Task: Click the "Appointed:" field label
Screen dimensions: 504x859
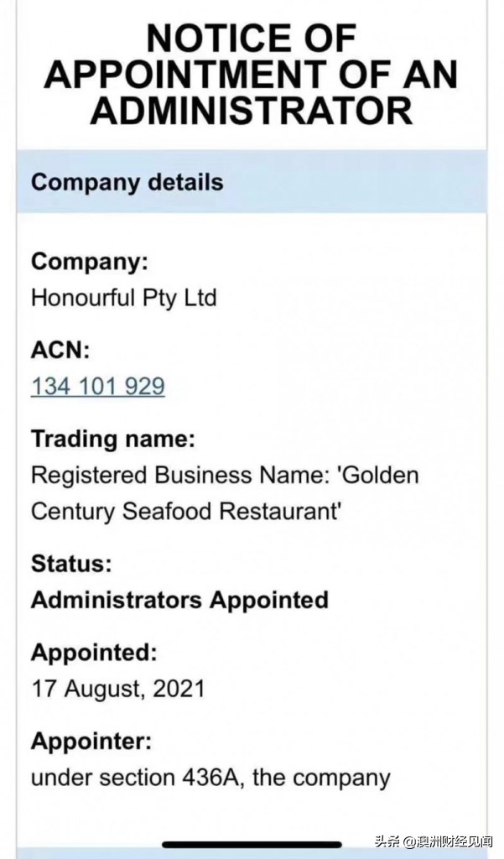Action: 94,652
